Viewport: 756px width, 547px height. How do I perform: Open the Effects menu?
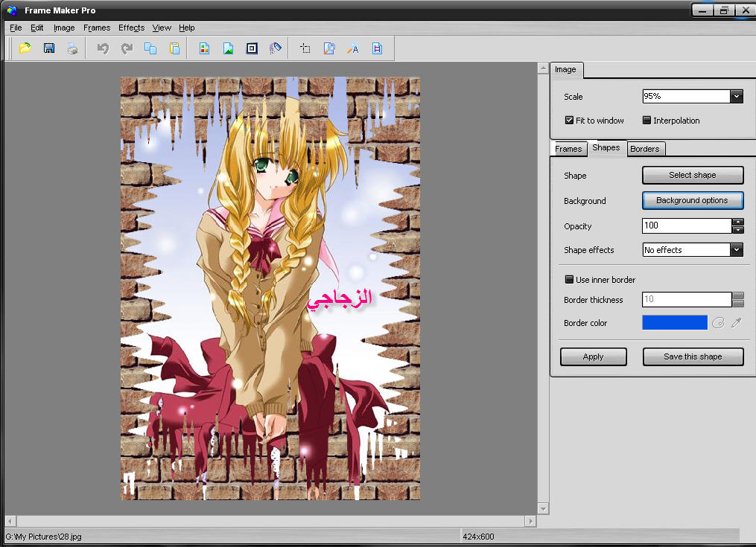click(x=131, y=28)
